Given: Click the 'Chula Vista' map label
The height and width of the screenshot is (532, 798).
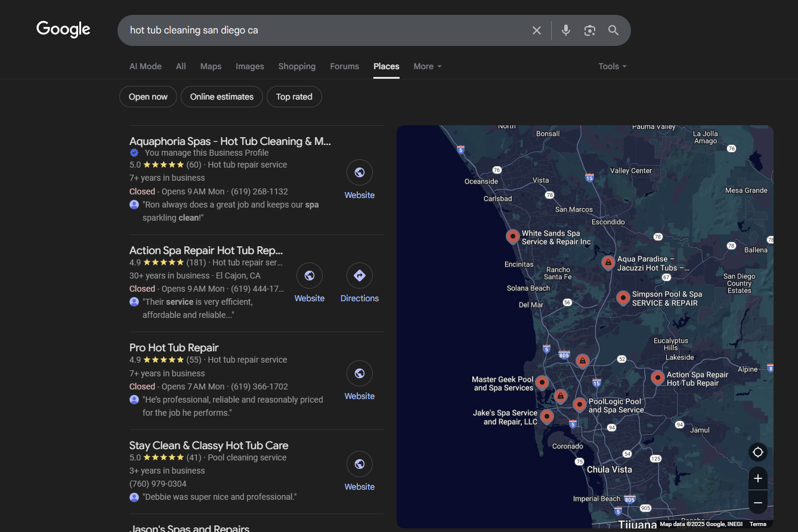Looking at the screenshot, I should click(609, 469).
